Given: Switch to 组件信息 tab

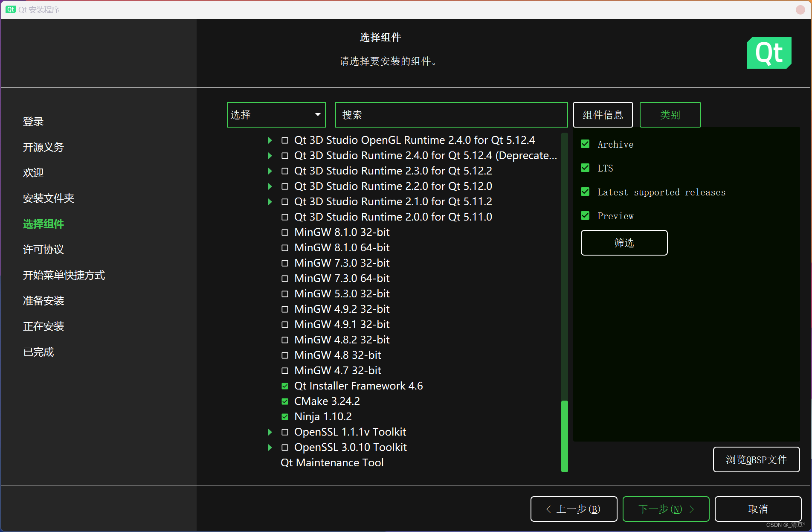Looking at the screenshot, I should [x=603, y=115].
